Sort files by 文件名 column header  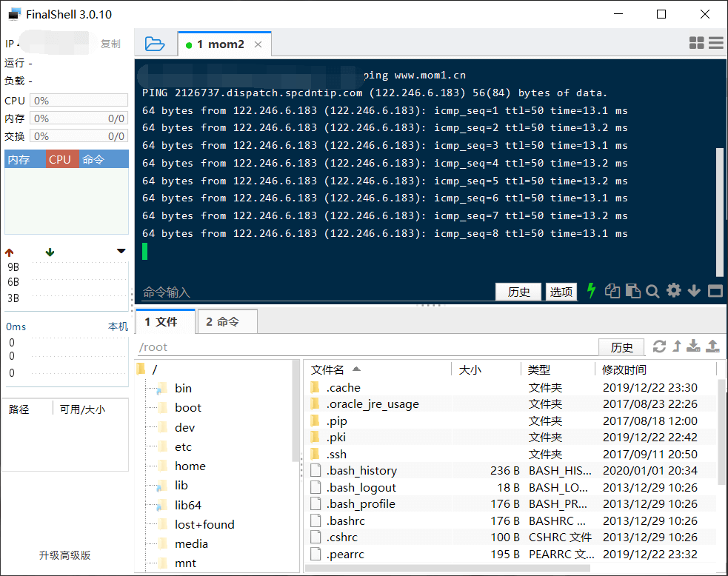(x=377, y=370)
